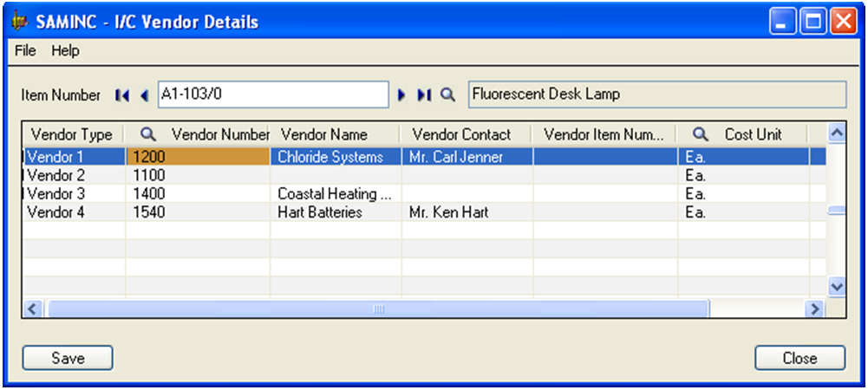The height and width of the screenshot is (390, 868).
Task: Click vendor number 1200 cell
Action: coord(199,157)
